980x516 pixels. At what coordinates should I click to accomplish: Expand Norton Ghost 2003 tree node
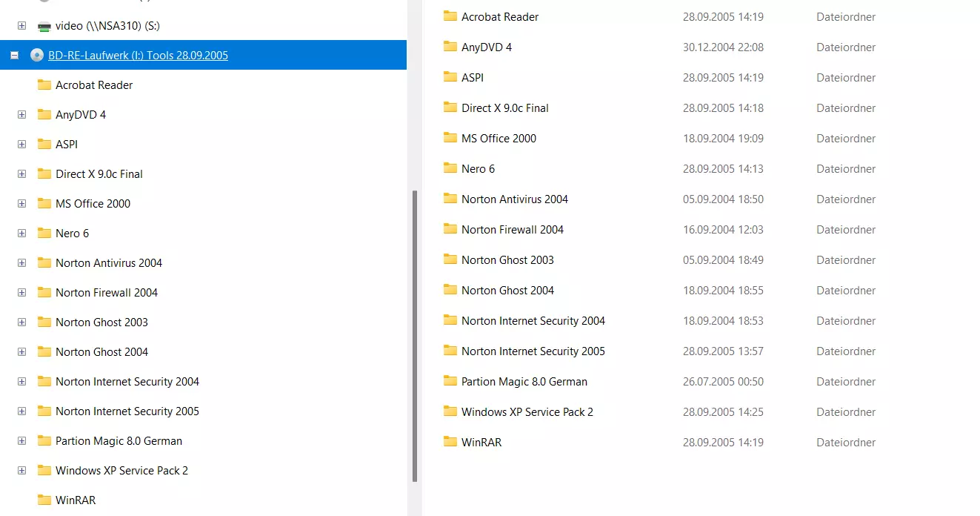pyautogui.click(x=21, y=322)
